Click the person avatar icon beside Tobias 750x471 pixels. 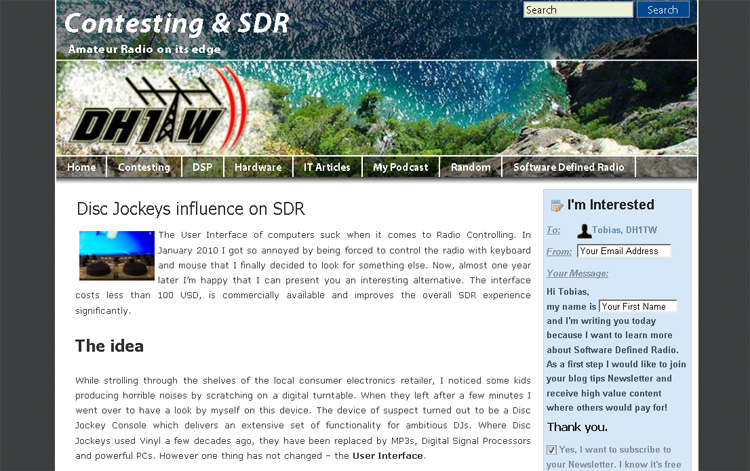(584, 231)
